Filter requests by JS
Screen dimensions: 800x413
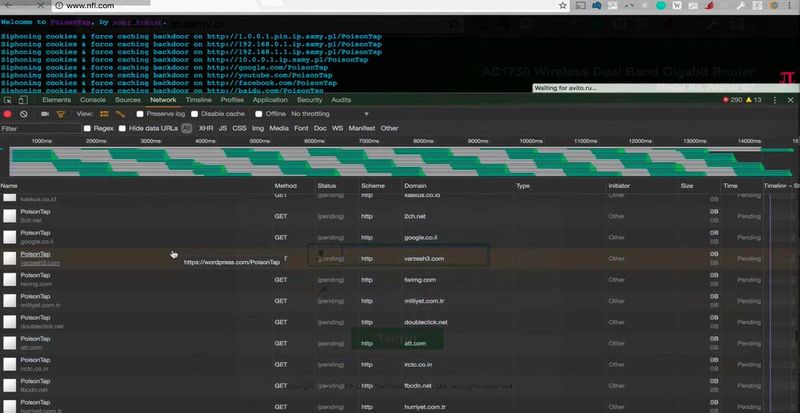(223, 128)
